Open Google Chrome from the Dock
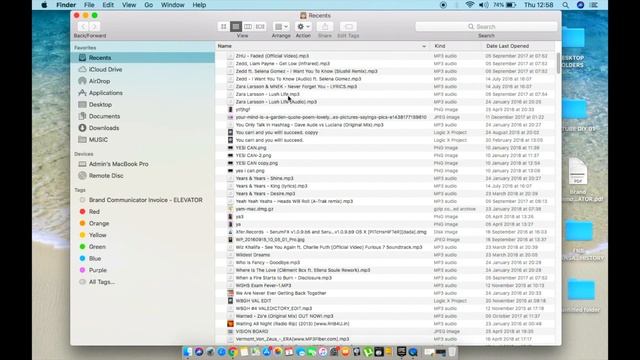The height and width of the screenshot is (360, 640). (x=233, y=352)
